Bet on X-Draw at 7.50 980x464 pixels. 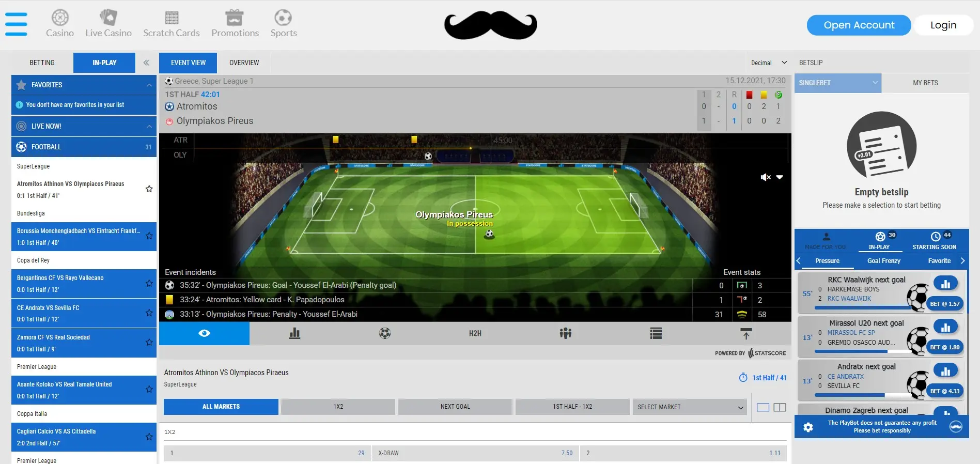tap(475, 453)
